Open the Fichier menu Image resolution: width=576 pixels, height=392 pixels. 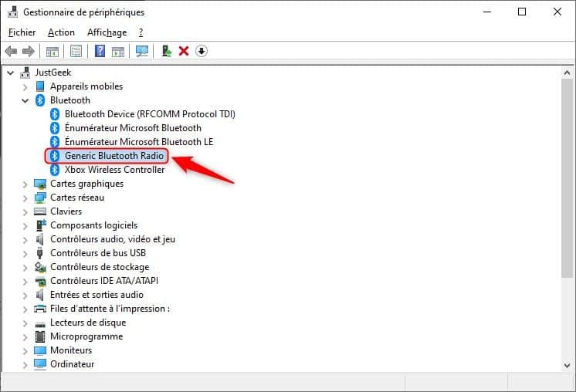point(22,32)
